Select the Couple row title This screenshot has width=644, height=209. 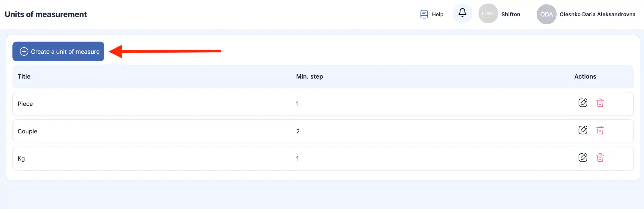pyautogui.click(x=27, y=131)
